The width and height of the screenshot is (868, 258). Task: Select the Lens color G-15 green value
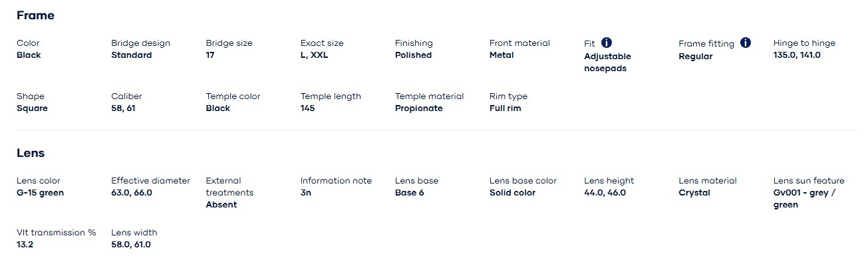click(40, 193)
